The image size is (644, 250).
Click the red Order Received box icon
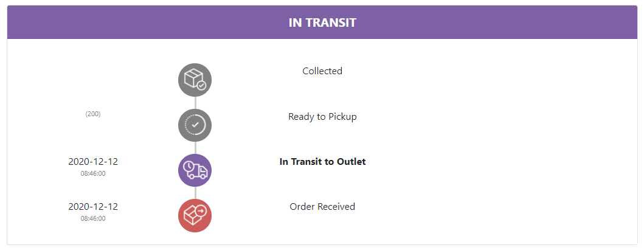tap(195, 215)
